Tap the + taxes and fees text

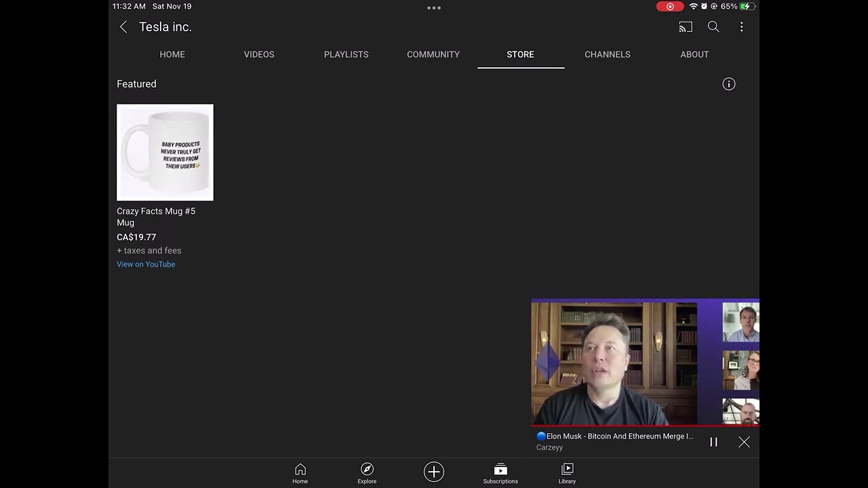click(149, 251)
